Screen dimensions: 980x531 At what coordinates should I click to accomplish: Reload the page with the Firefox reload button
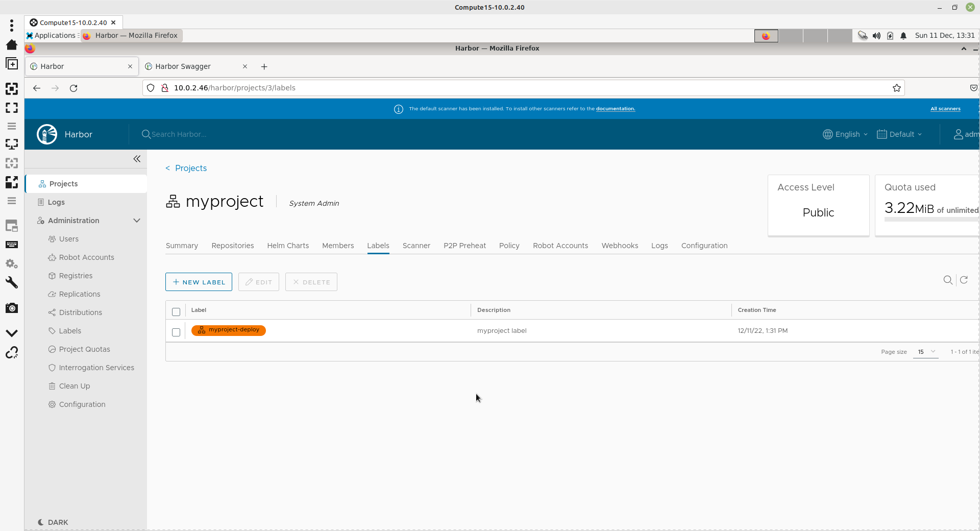point(73,88)
